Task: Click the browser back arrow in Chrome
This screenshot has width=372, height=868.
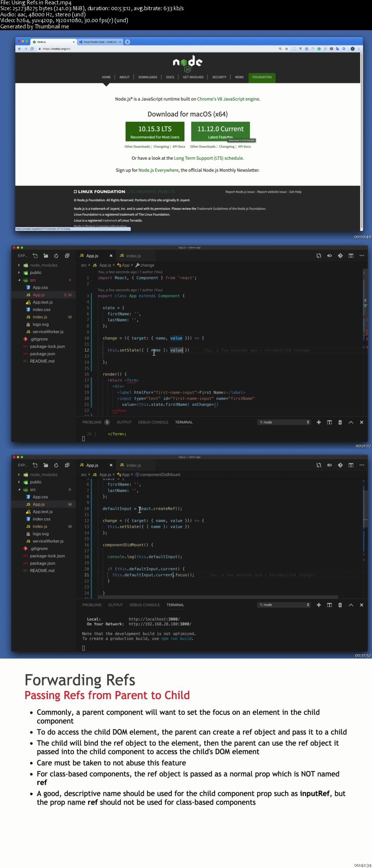Action: (x=20, y=49)
